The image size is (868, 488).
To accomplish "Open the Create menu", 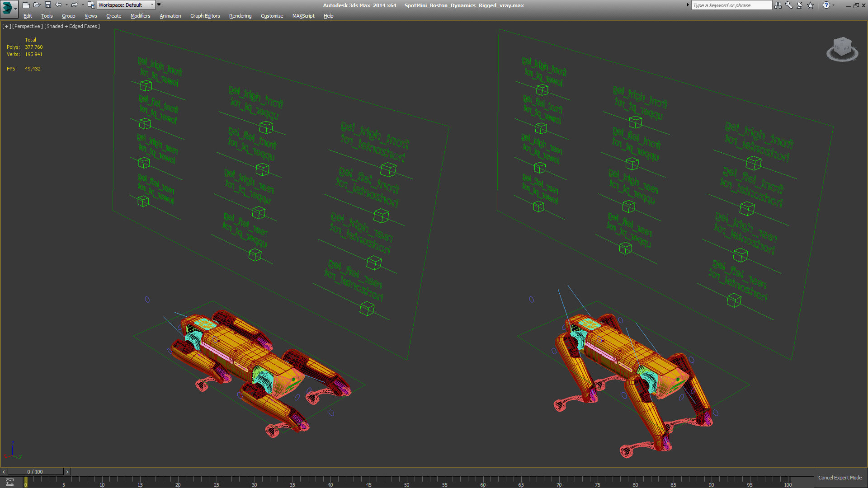I will click(x=114, y=16).
